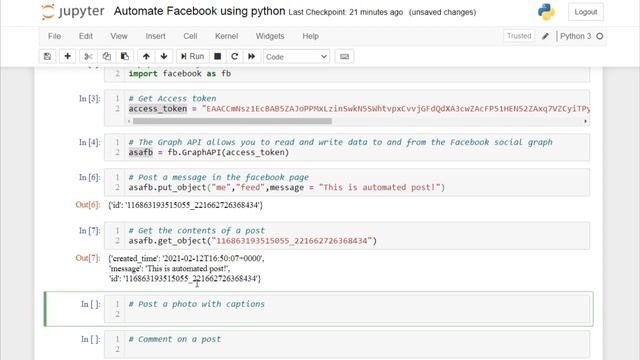Click the Python logo icon
Viewport: 640px width, 360px height.
pos(546,12)
